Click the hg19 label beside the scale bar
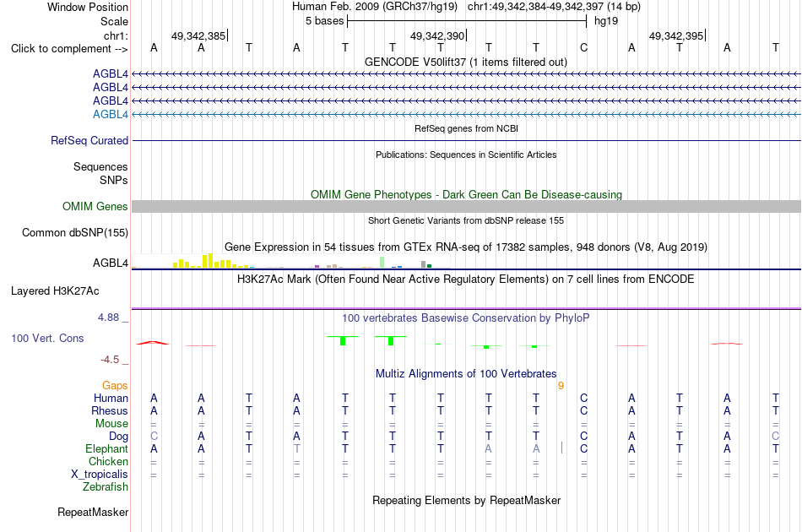Image resolution: width=802 pixels, height=532 pixels. (x=606, y=21)
